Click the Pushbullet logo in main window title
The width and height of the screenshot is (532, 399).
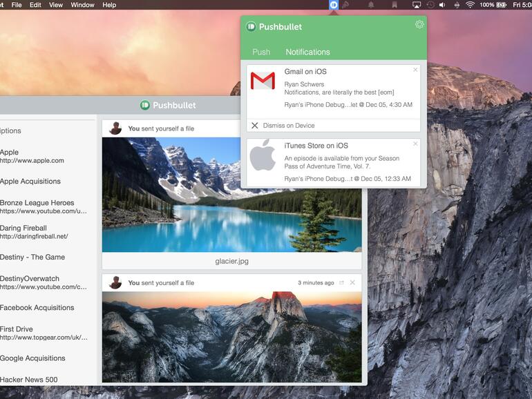click(x=145, y=105)
